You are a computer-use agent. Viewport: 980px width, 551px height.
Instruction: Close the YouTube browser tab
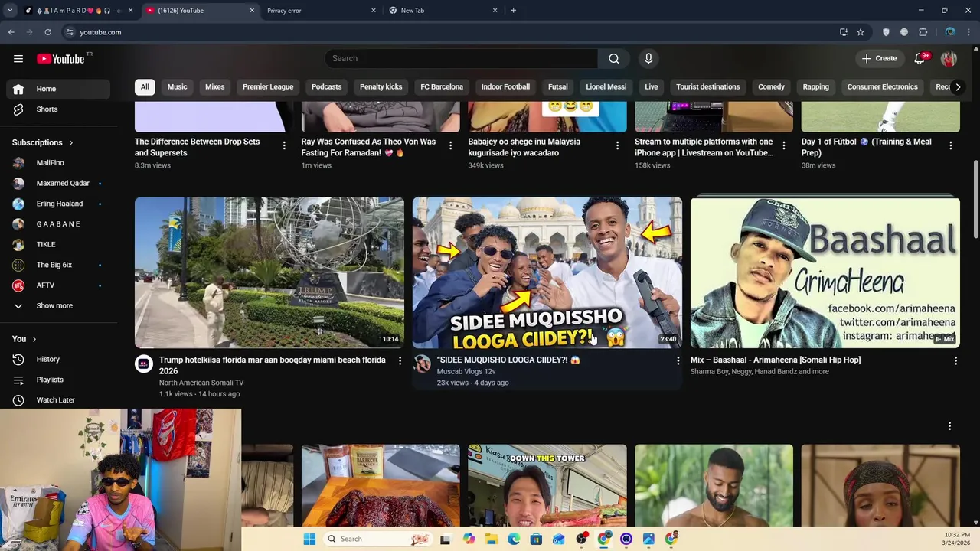tap(252, 11)
